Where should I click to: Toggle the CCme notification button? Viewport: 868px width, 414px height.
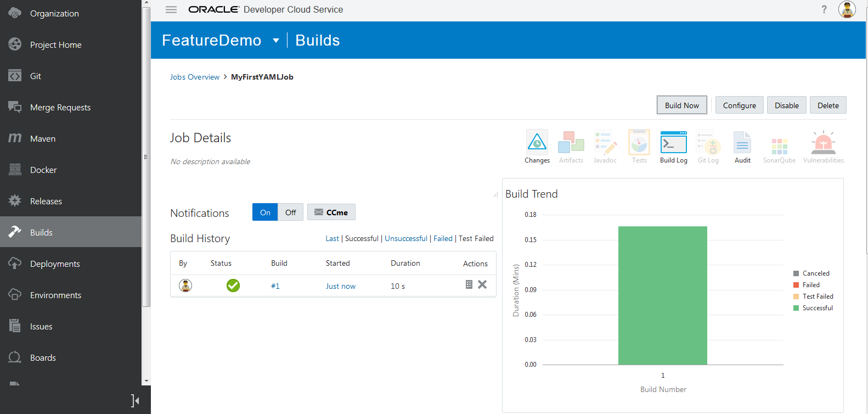(x=331, y=212)
